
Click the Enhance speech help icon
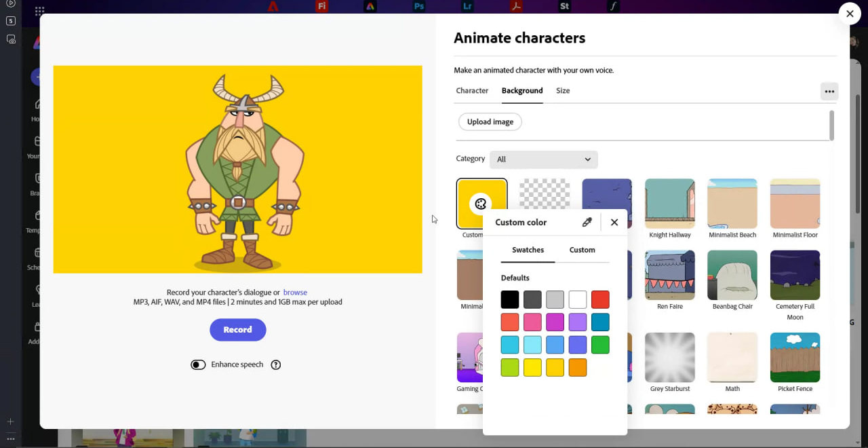[276, 365]
